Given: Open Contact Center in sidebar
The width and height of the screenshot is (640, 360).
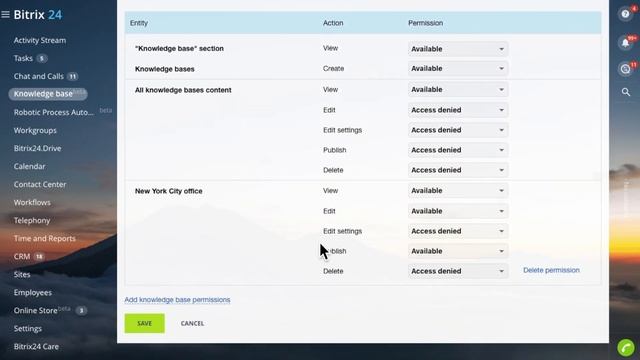Looking at the screenshot, I should 40,184.
